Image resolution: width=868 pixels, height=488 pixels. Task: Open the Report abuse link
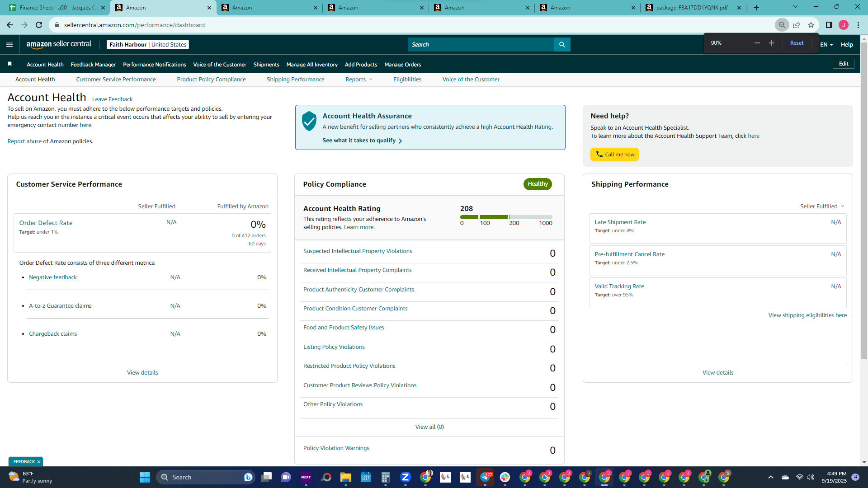(24, 141)
